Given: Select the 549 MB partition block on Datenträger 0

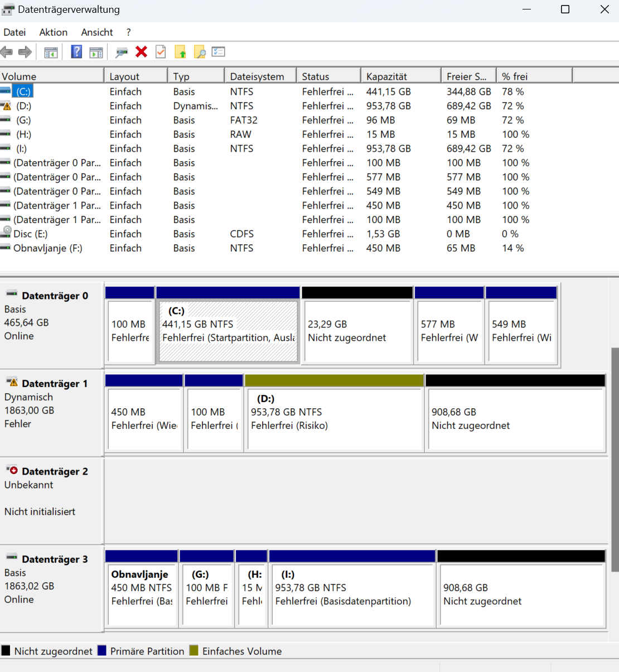Looking at the screenshot, I should 521,326.
